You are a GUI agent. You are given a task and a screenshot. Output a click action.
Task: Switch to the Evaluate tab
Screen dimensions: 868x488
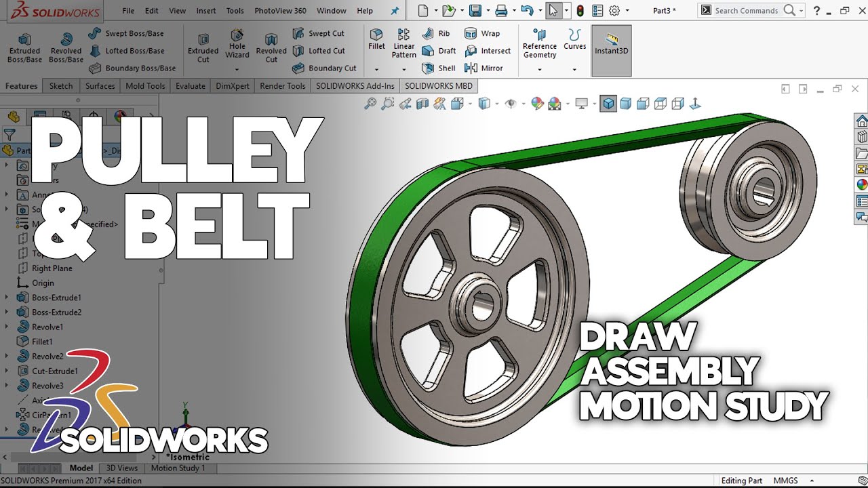click(x=191, y=86)
